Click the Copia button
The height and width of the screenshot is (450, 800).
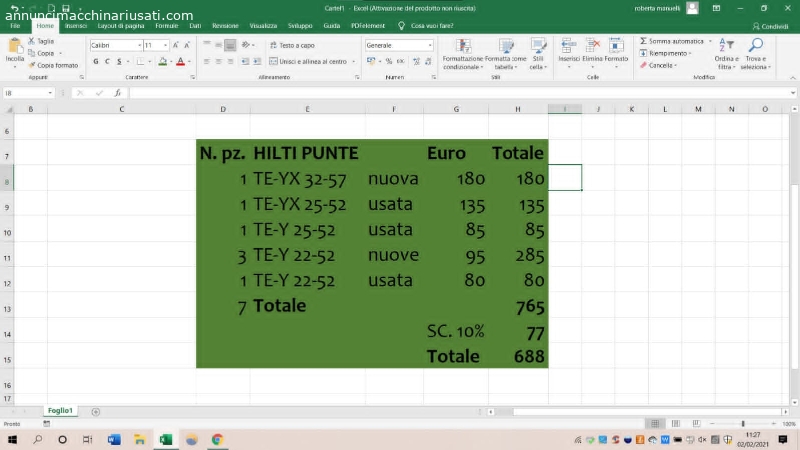pos(41,53)
